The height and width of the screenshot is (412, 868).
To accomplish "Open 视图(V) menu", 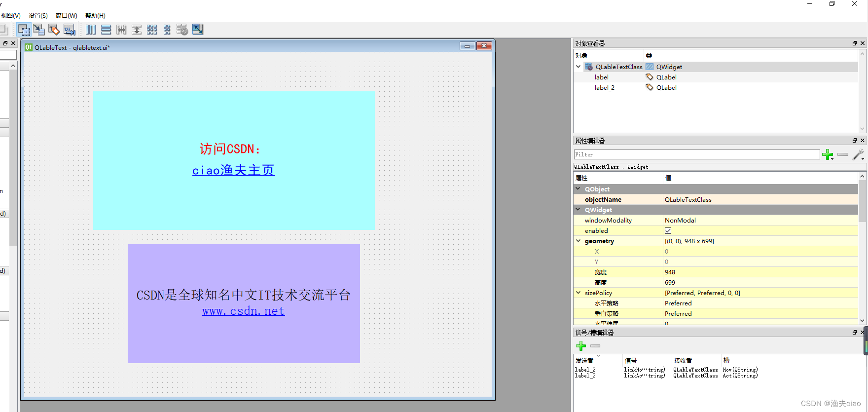I will 10,16.
